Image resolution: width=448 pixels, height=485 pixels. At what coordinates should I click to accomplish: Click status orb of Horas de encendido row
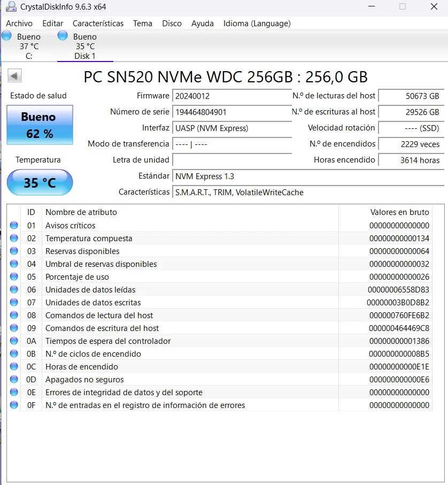[x=14, y=366]
